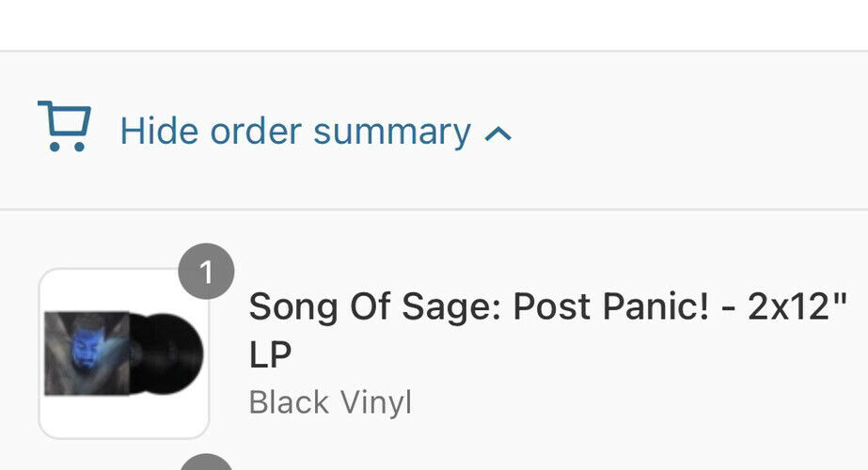Click the quantity badge showing 1

coord(207,272)
